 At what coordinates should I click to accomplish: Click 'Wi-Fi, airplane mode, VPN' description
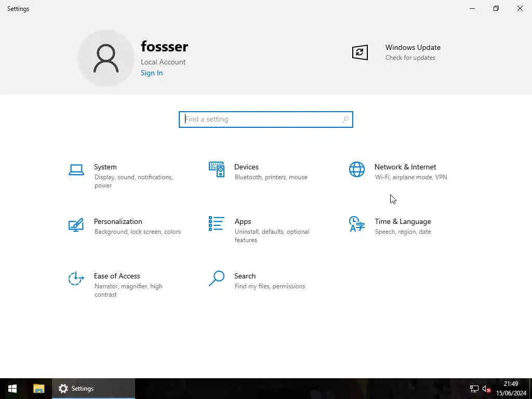pos(411,177)
